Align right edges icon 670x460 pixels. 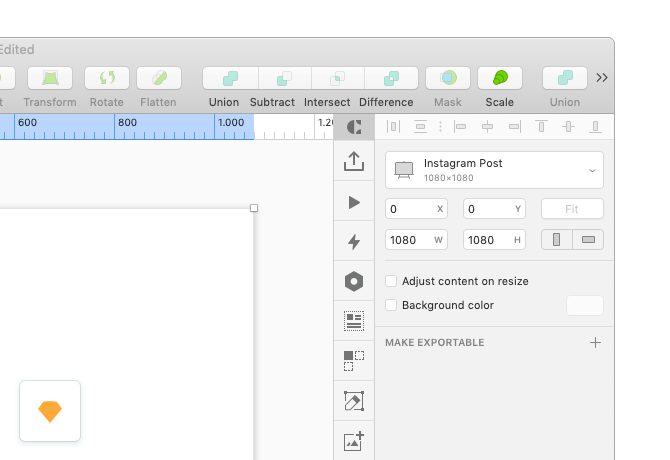point(514,127)
